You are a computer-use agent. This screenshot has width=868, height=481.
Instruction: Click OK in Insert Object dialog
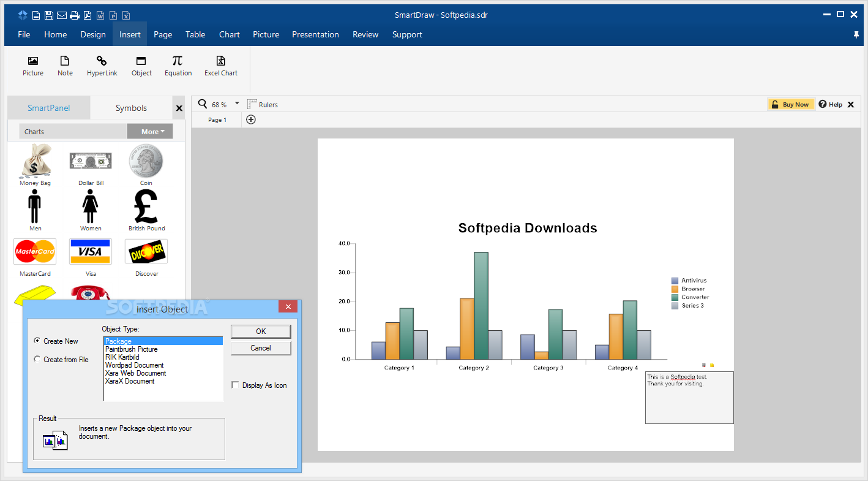pyautogui.click(x=261, y=331)
